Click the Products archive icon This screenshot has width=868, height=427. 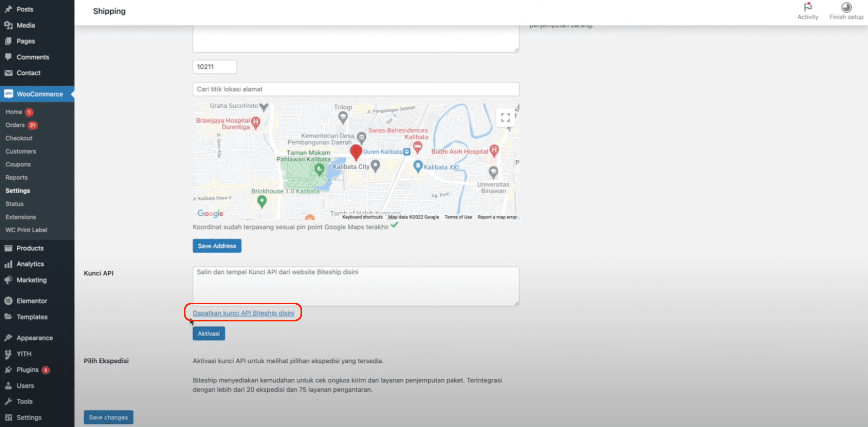8,248
